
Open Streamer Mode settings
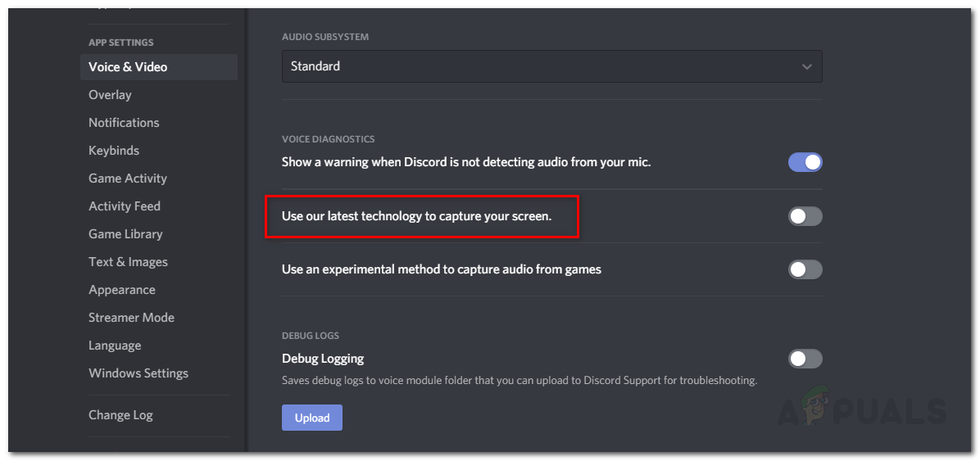pos(131,318)
